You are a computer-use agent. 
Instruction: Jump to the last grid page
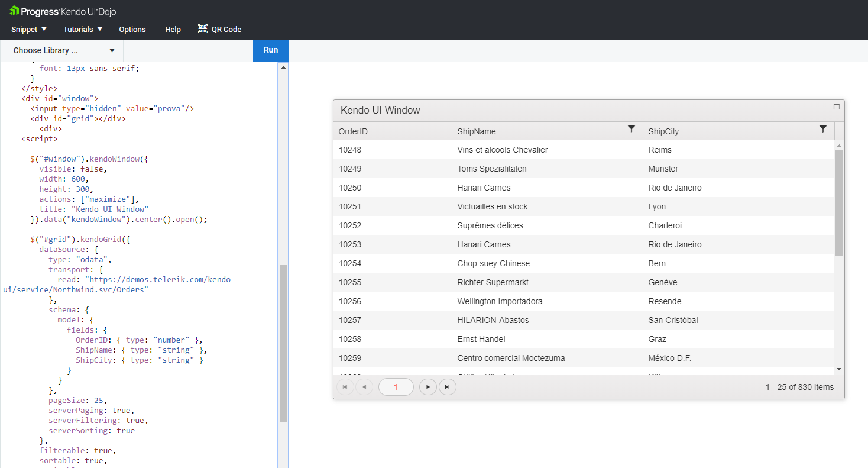(x=447, y=387)
